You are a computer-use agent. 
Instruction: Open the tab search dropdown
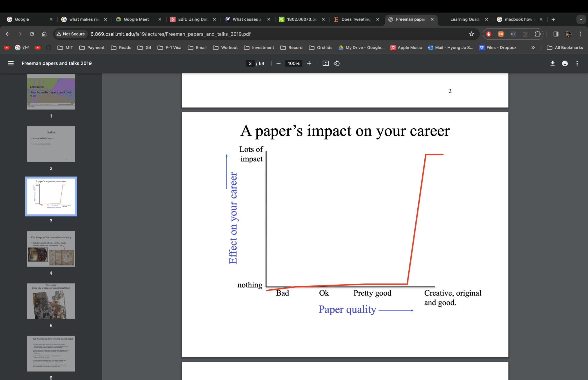click(581, 19)
